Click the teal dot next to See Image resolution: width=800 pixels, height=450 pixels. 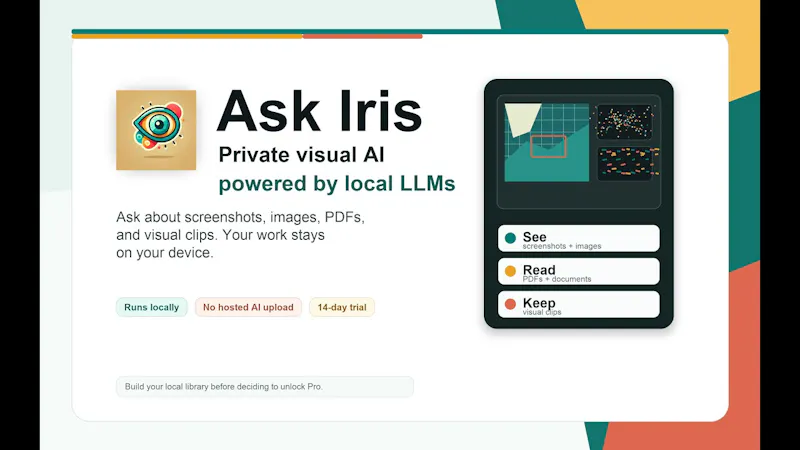click(x=510, y=238)
